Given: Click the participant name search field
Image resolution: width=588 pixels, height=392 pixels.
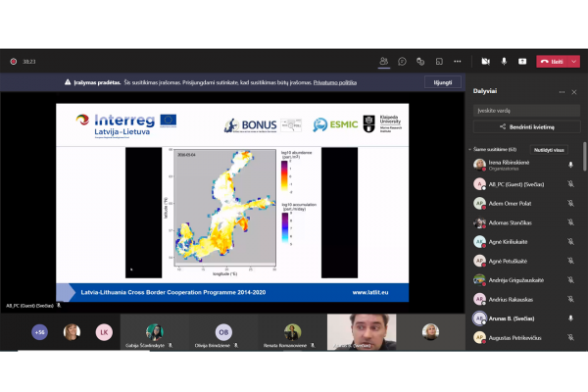Looking at the screenshot, I should click(x=526, y=111).
